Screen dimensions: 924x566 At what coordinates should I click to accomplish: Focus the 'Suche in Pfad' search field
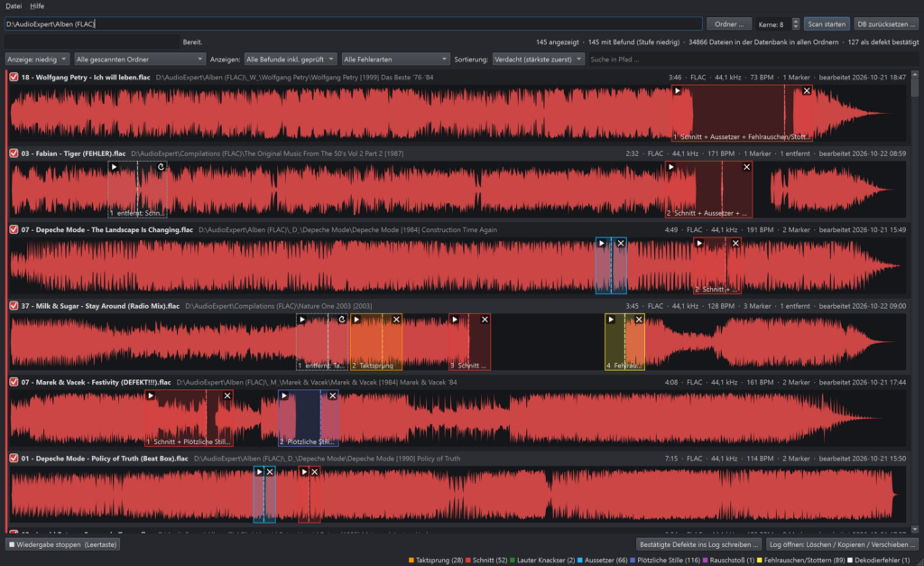click(753, 60)
